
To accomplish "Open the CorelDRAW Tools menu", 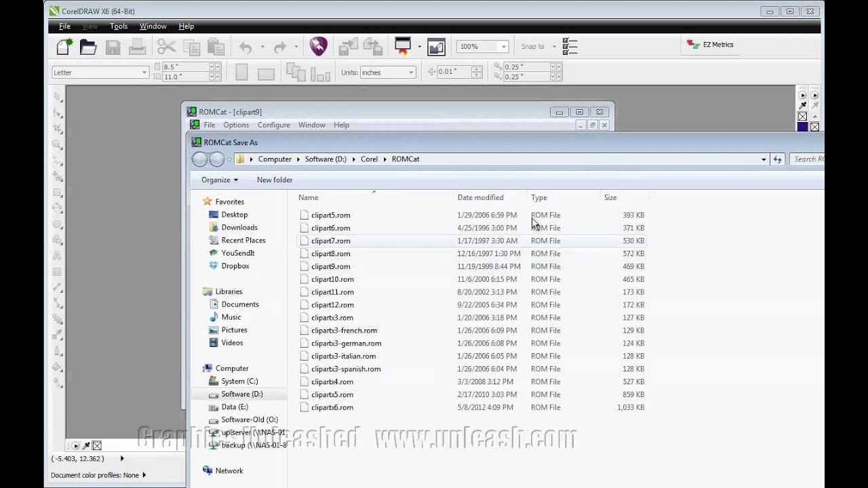I will 119,26.
